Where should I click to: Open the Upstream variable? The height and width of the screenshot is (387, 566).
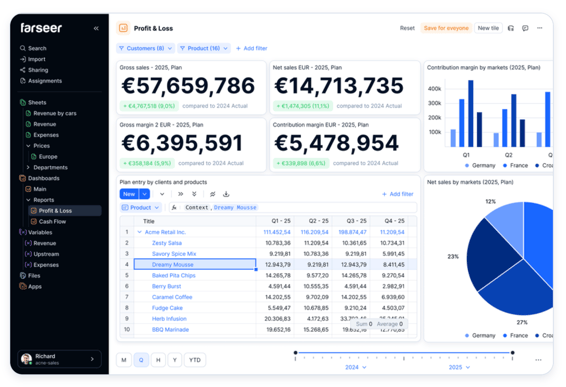42,254
